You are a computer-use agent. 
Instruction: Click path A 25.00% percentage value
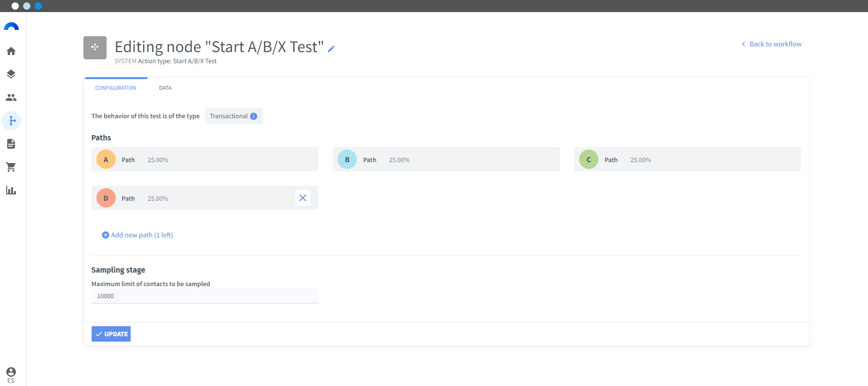(x=158, y=160)
